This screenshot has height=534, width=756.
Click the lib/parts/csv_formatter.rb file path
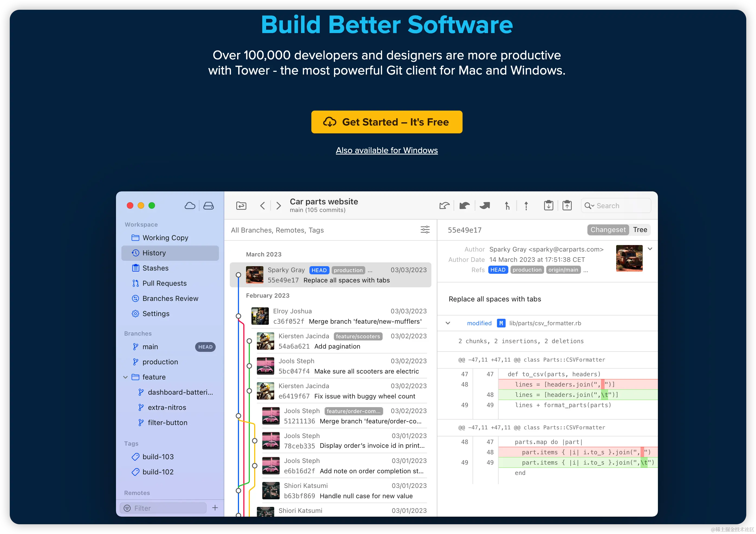point(545,323)
